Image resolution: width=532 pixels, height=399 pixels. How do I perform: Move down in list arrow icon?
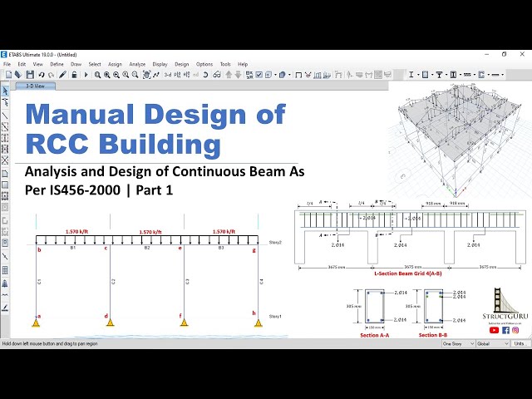(239, 75)
